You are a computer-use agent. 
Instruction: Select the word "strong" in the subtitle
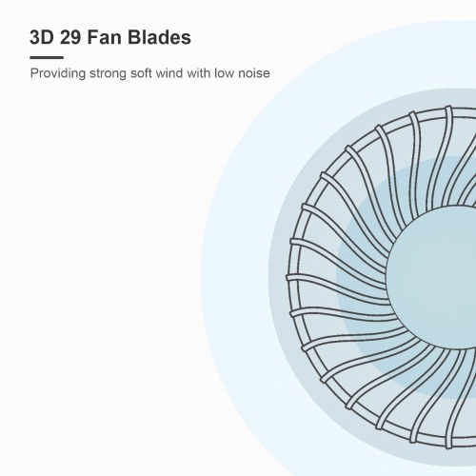click(x=108, y=73)
